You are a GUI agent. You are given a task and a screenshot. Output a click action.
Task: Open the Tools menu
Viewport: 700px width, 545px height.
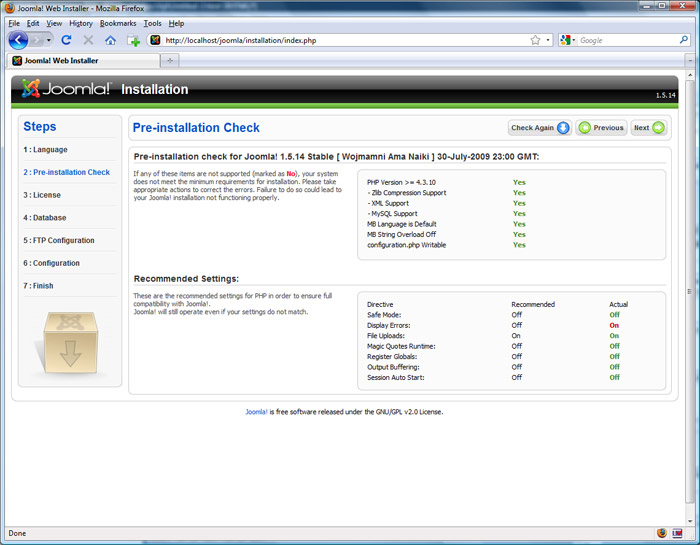point(152,23)
